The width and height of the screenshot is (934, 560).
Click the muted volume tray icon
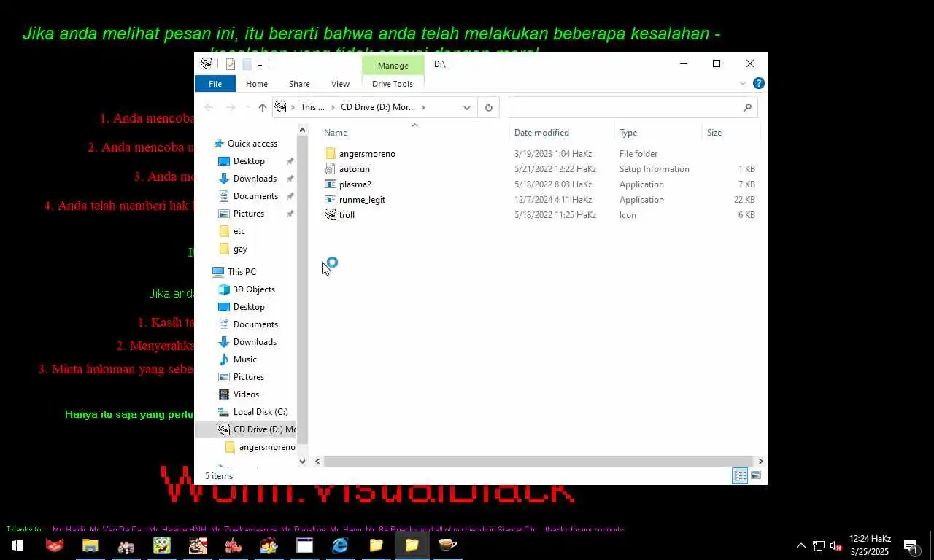point(836,545)
